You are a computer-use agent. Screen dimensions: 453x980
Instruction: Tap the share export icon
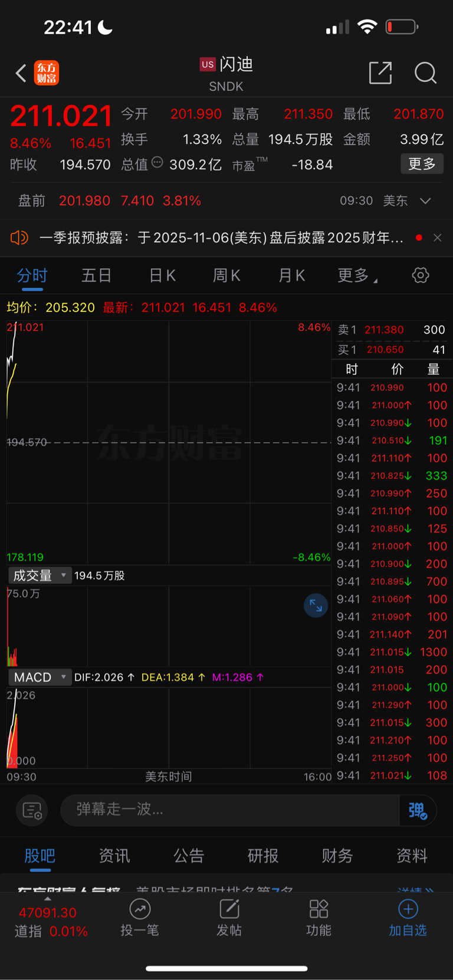380,73
